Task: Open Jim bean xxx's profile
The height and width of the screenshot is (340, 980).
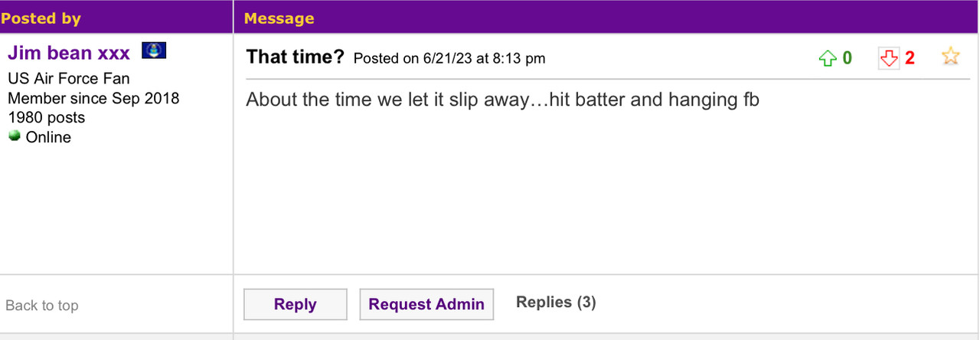Action: click(69, 52)
